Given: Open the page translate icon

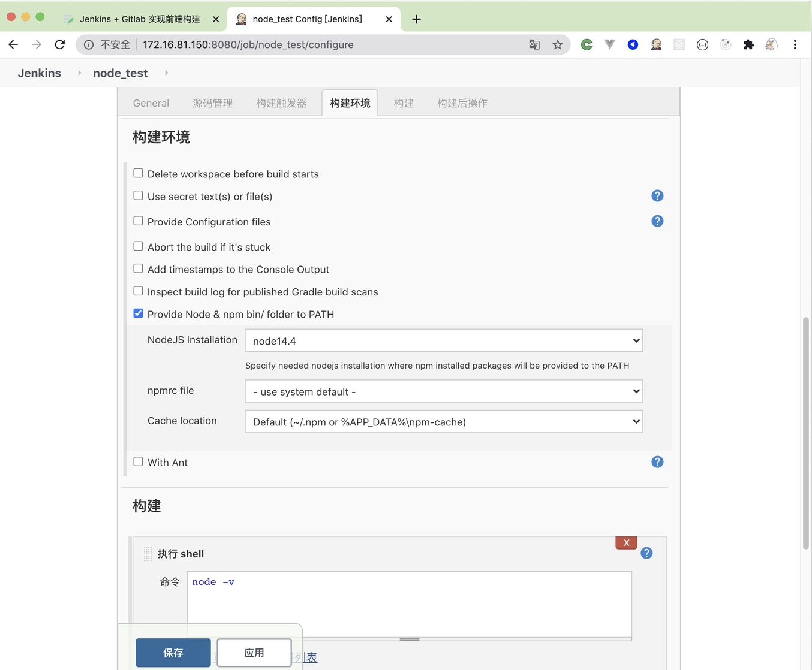Looking at the screenshot, I should [534, 44].
